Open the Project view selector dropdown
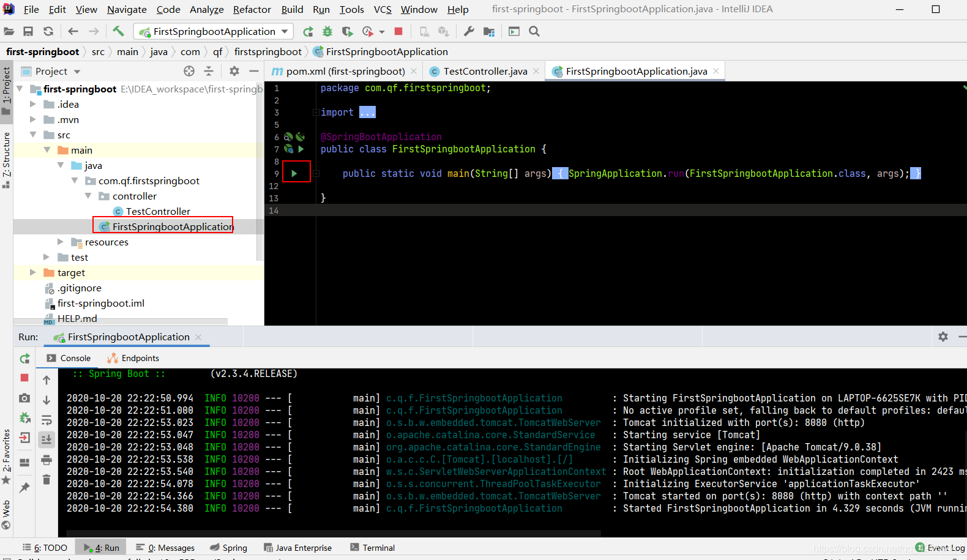The image size is (967, 560). [77, 72]
